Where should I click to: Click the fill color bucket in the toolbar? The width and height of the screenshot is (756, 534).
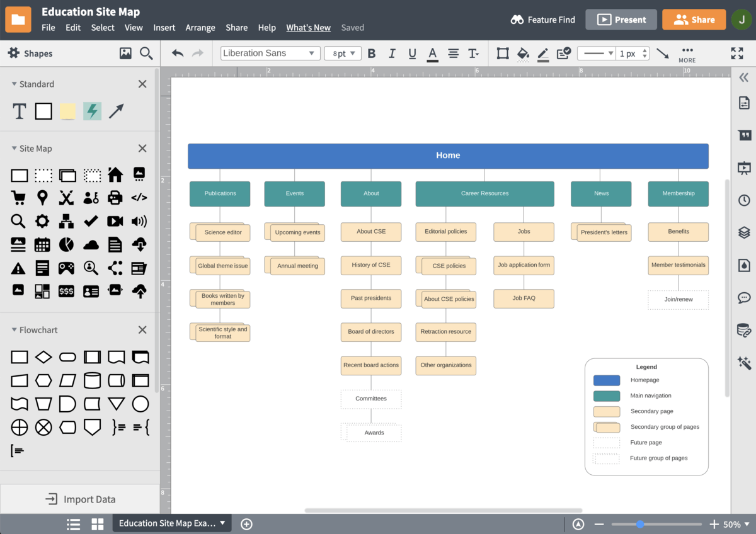click(523, 54)
